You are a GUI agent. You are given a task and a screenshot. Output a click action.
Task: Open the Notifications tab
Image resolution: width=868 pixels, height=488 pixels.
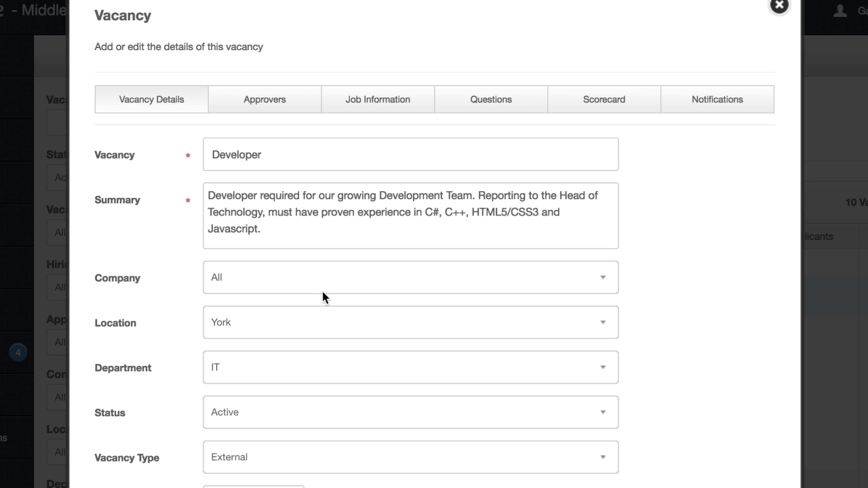[x=717, y=99]
